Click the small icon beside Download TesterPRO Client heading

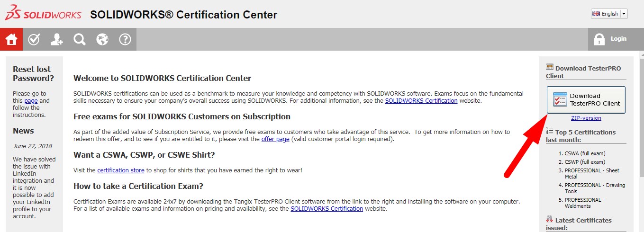pos(550,67)
